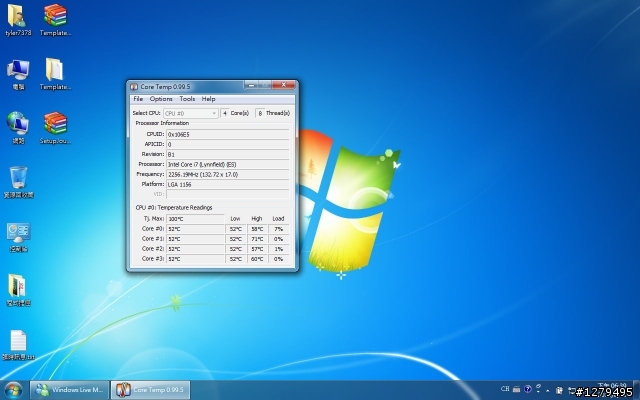
Task: Close the Core Temp window
Action: pos(283,85)
